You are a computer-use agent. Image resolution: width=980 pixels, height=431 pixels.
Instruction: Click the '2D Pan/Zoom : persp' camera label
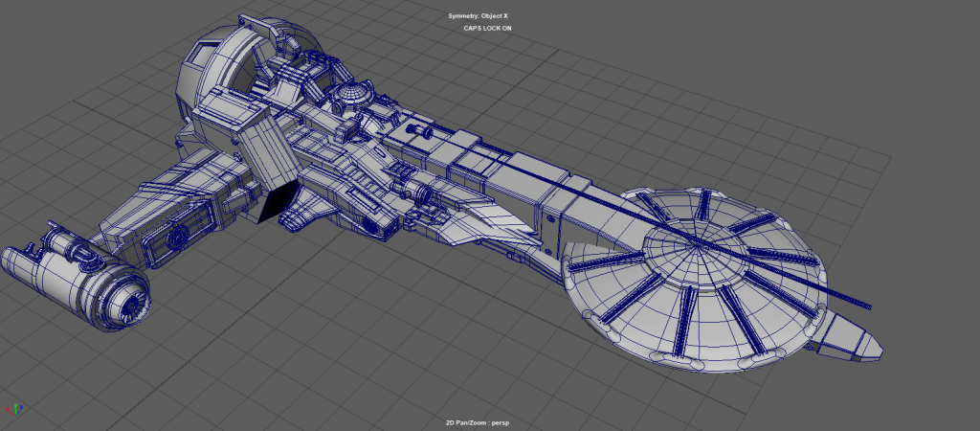pos(479,423)
